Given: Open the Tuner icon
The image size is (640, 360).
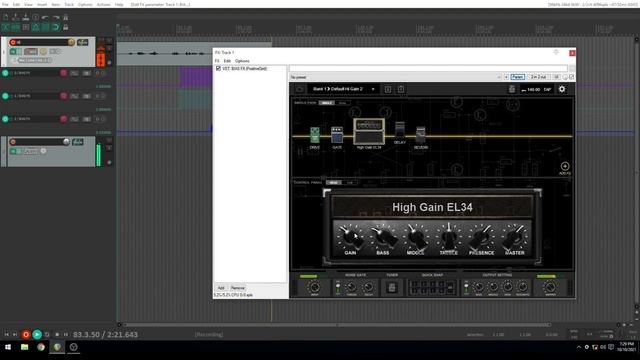Looking at the screenshot, I should point(392,287).
